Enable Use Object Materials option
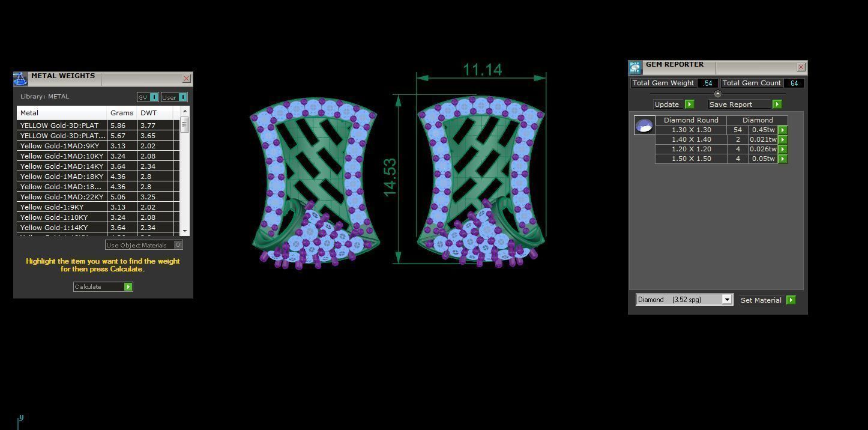The image size is (868, 430). pos(143,245)
